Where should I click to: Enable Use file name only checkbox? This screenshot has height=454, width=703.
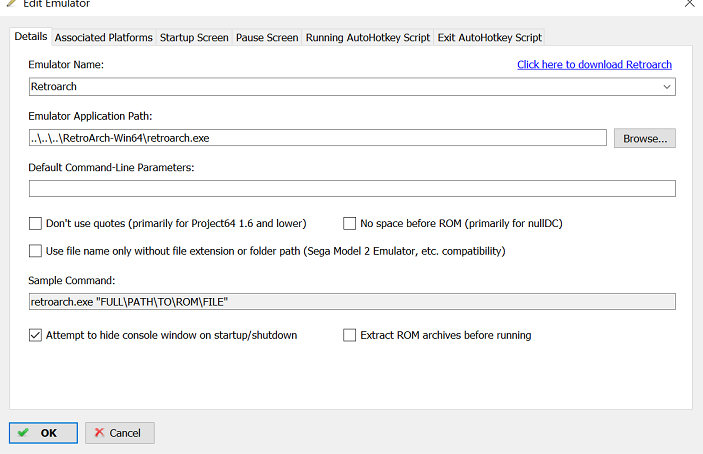35,251
